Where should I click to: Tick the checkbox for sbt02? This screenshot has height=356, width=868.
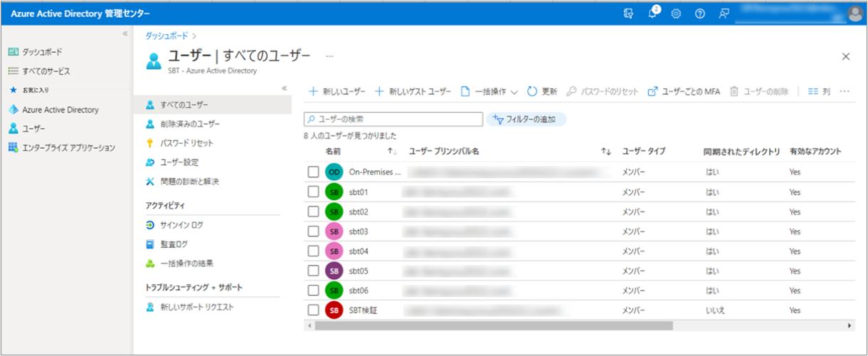click(x=313, y=211)
